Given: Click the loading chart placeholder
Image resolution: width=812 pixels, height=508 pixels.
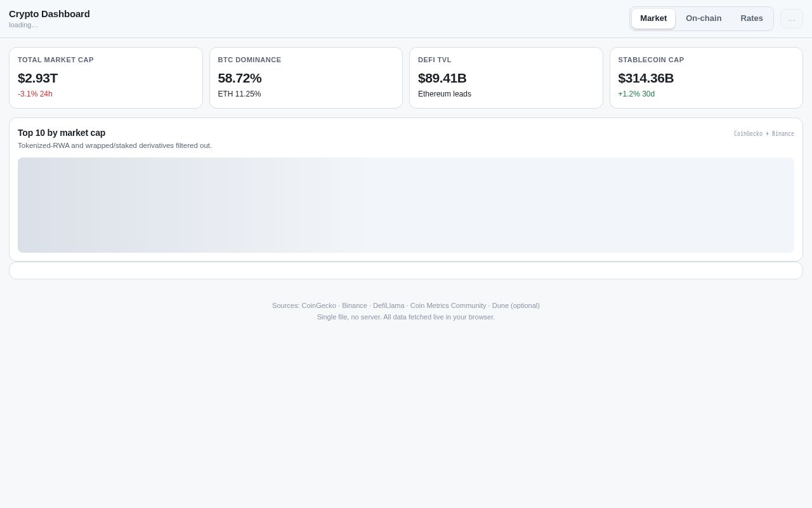Looking at the screenshot, I should pyautogui.click(x=406, y=205).
